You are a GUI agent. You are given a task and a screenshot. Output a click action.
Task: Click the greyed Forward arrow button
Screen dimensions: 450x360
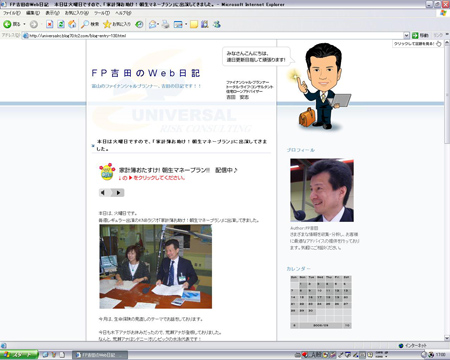coord(34,24)
